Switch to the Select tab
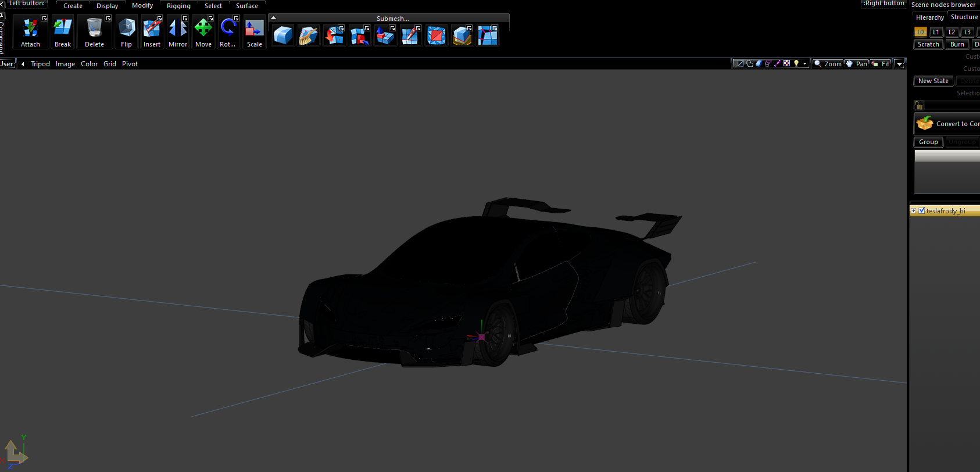 (213, 6)
